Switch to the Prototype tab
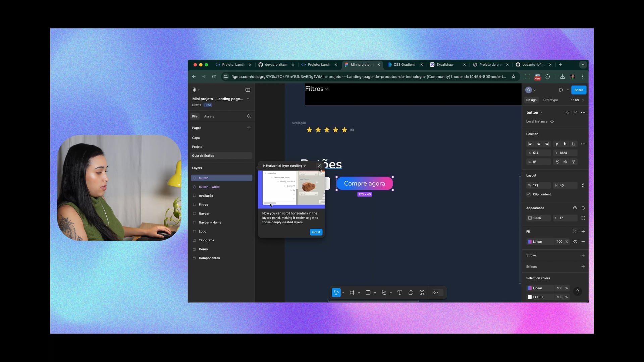Viewport: 644px width, 362px height. click(550, 100)
